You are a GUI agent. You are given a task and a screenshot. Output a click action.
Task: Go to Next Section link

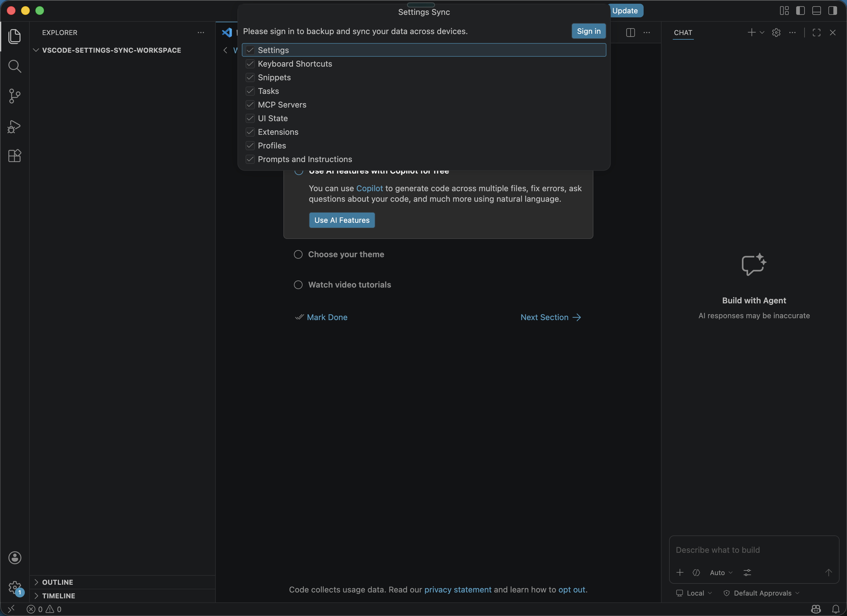tap(551, 317)
